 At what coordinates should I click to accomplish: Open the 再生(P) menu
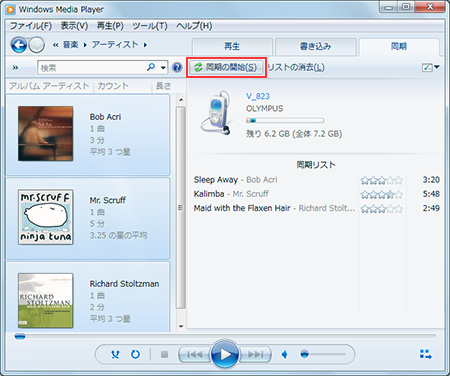(x=110, y=26)
